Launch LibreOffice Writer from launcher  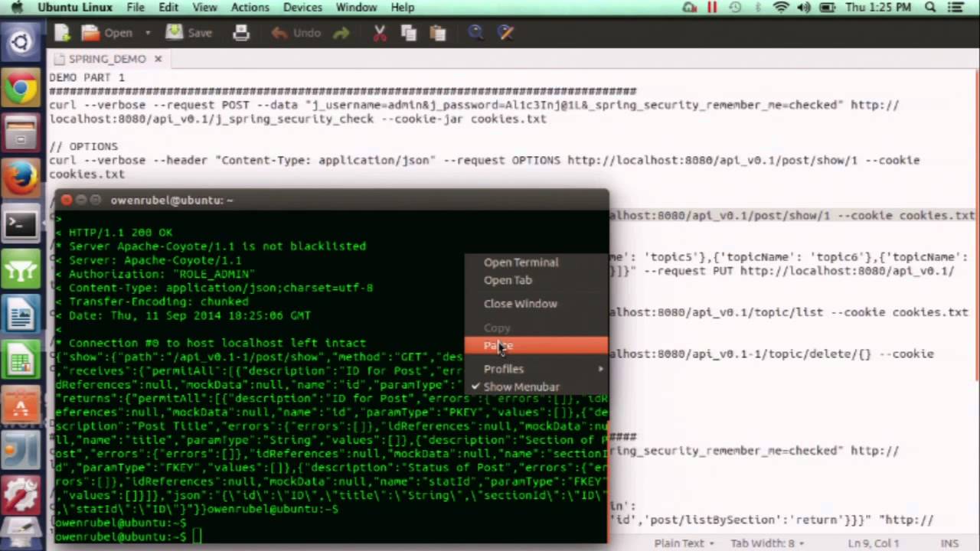(x=21, y=315)
